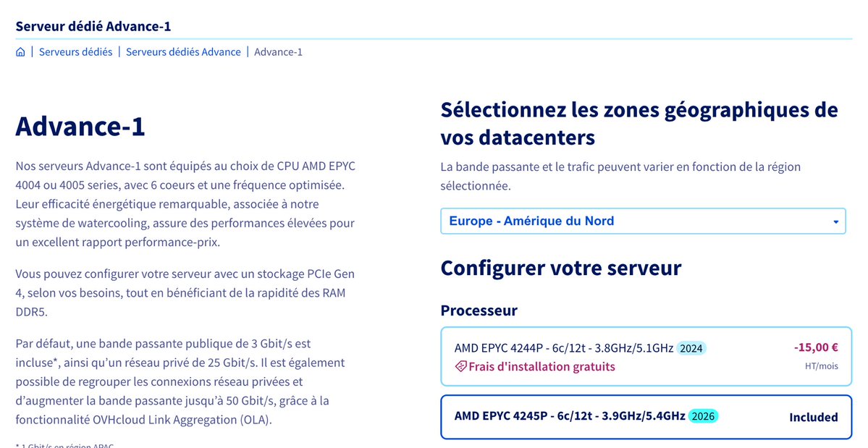
Task: Click the Configurer votre serveur heading
Action: click(x=561, y=269)
